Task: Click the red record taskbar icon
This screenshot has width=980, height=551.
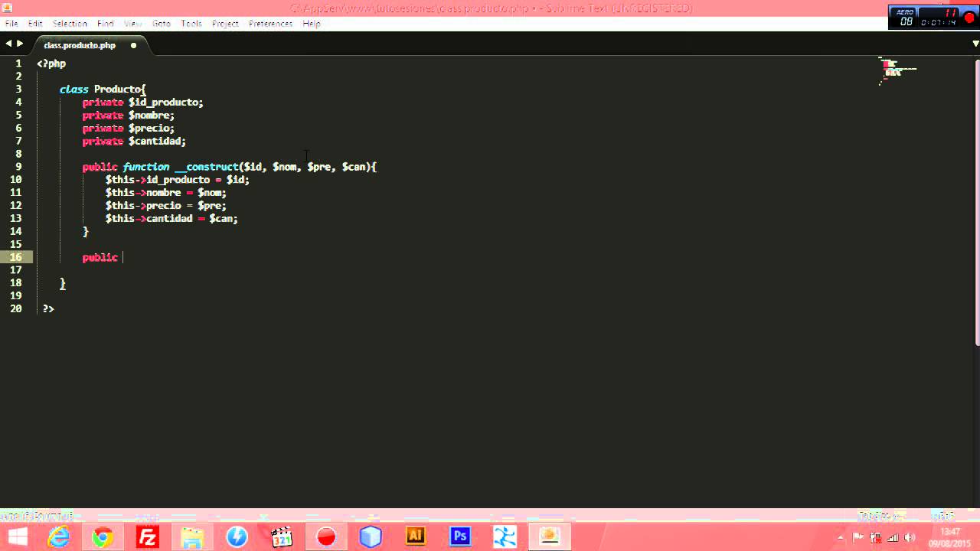Action: (326, 537)
